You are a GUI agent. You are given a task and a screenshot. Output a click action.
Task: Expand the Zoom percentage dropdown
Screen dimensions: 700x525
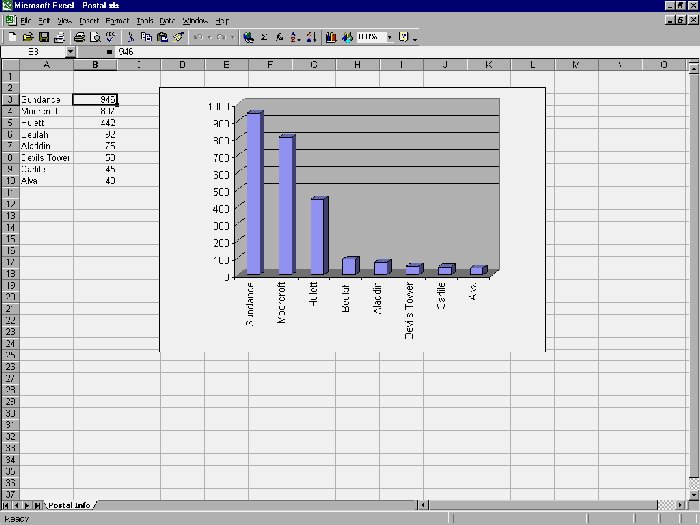coord(389,37)
